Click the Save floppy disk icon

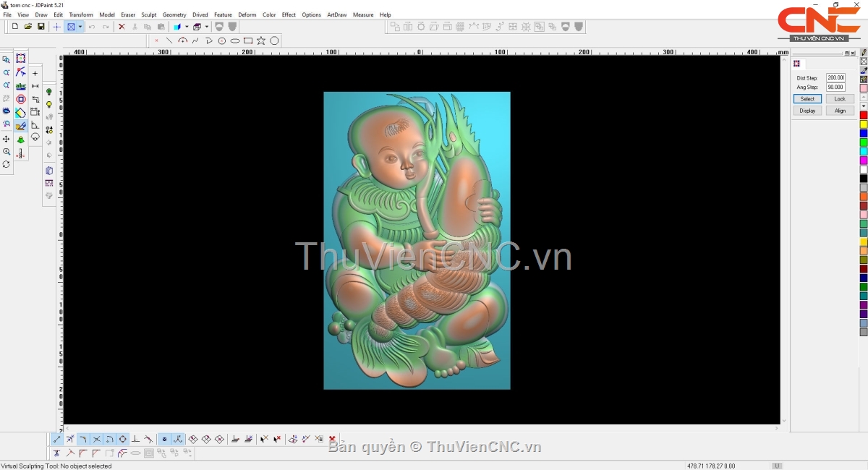pos(41,27)
